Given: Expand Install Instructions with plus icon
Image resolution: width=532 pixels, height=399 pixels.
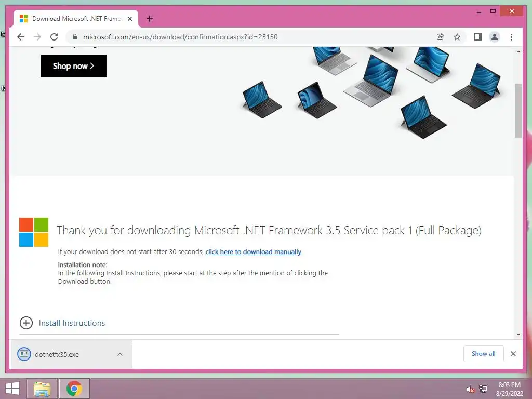Looking at the screenshot, I should pyautogui.click(x=26, y=323).
